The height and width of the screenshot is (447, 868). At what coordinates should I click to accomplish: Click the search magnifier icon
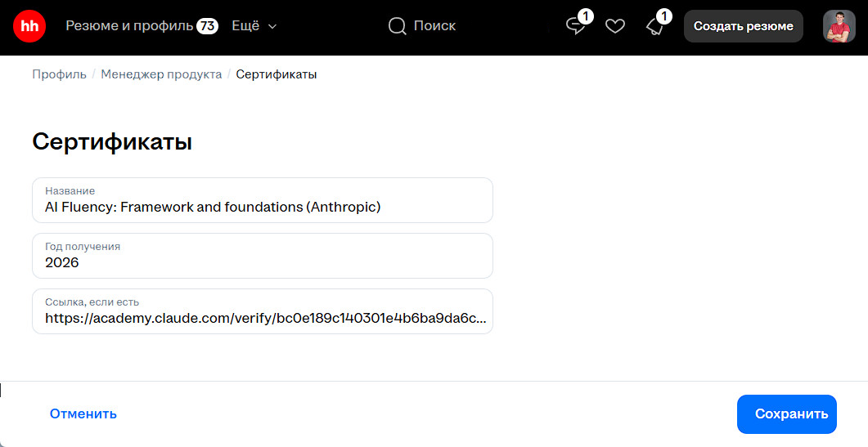click(397, 26)
